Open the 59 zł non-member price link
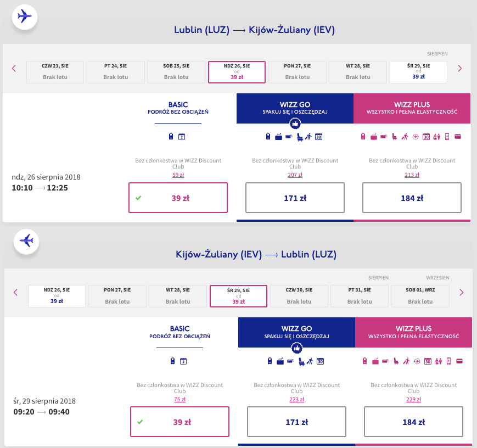This screenshot has width=477, height=448. click(x=178, y=175)
